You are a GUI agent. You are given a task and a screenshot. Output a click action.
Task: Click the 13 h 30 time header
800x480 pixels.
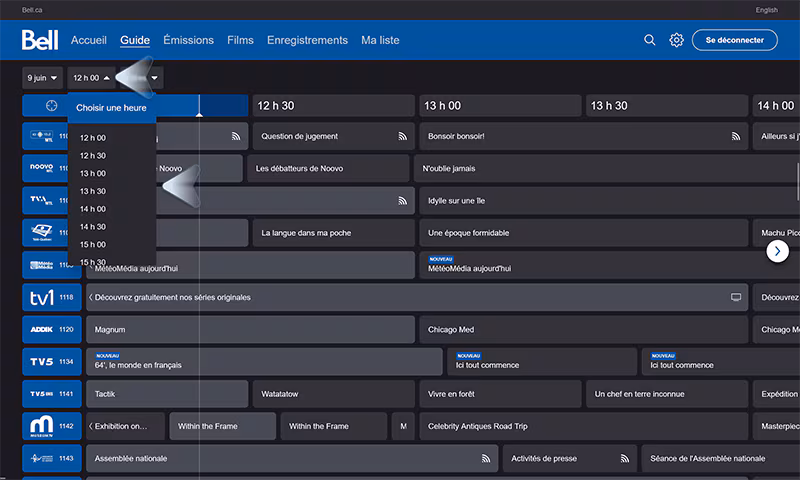pyautogui.click(x=667, y=106)
